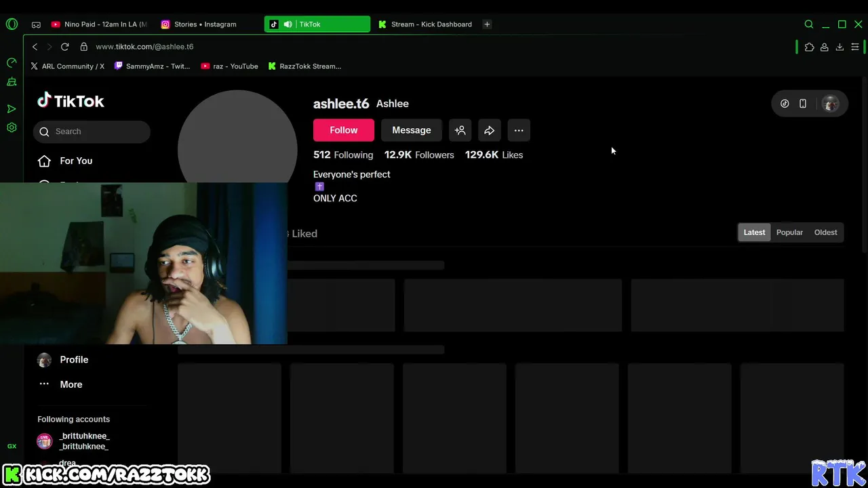This screenshot has width=868, height=488.
Task: Open the browser profile account icon
Action: pos(824,47)
